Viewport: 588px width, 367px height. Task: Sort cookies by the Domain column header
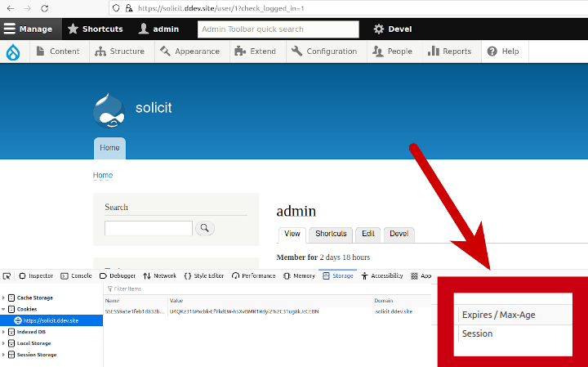402,301
